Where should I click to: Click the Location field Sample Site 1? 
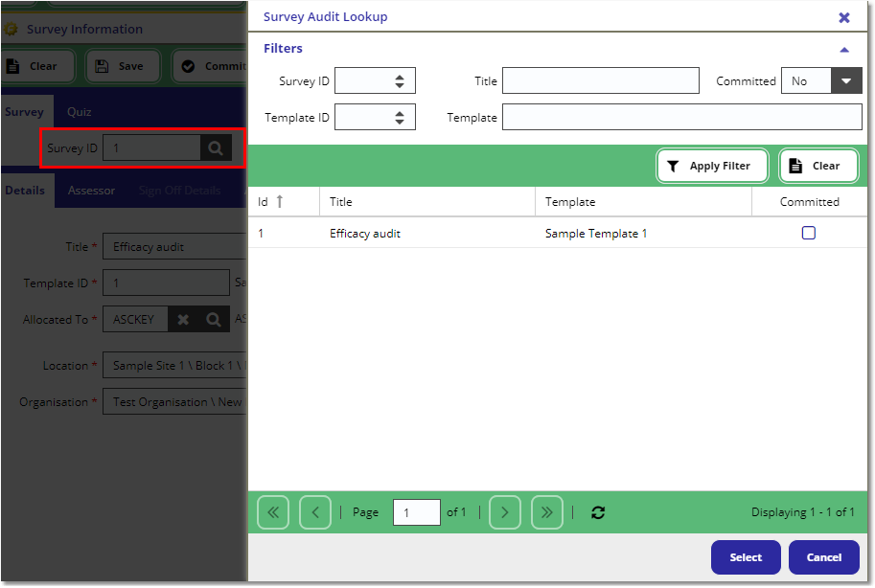point(174,366)
